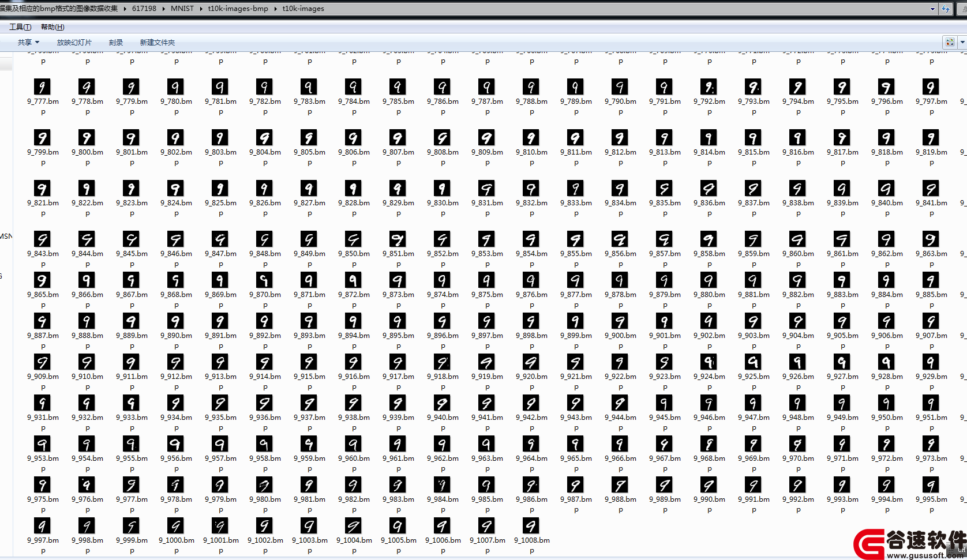Image resolution: width=967 pixels, height=560 pixels.
Task: Select the 9_975.bmp image file
Action: pos(43,494)
